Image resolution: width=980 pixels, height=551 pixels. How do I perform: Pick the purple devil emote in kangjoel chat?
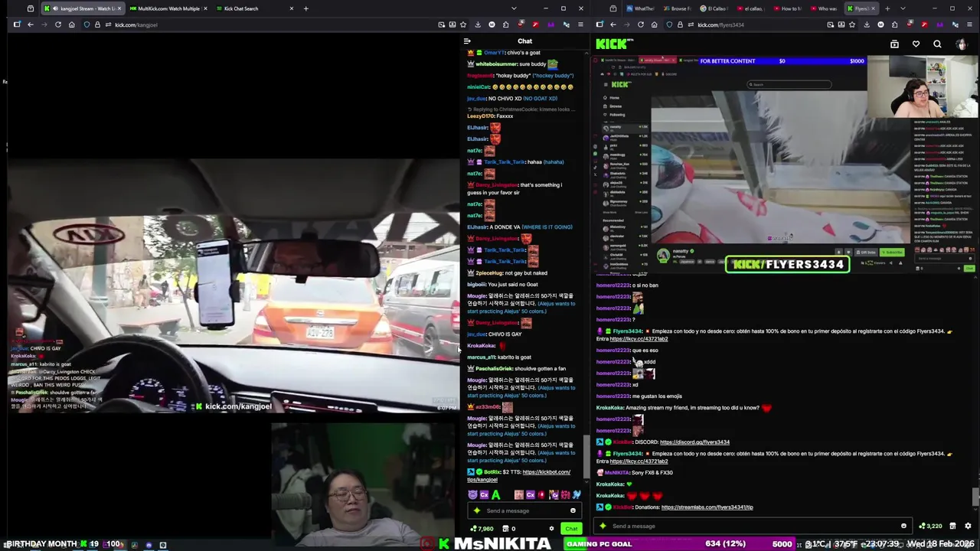coord(472,495)
